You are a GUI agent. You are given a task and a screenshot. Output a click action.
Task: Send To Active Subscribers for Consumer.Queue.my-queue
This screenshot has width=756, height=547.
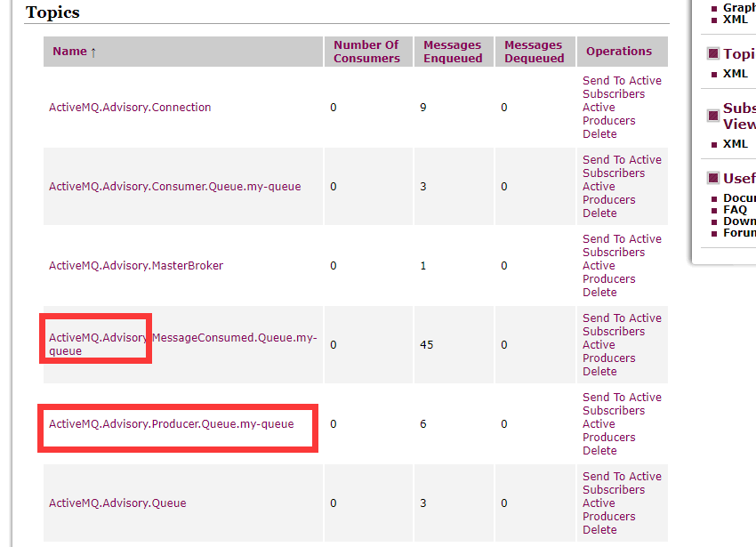coord(622,166)
